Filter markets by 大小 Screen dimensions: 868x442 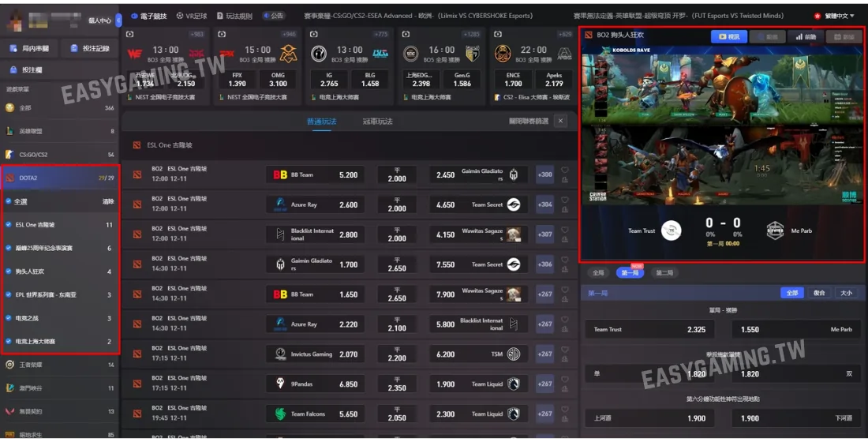(x=847, y=293)
